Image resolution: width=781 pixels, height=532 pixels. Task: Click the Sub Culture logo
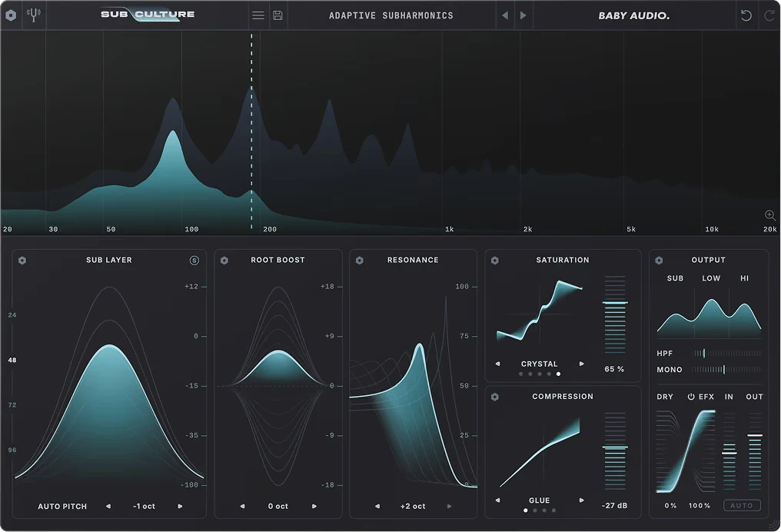(x=148, y=15)
